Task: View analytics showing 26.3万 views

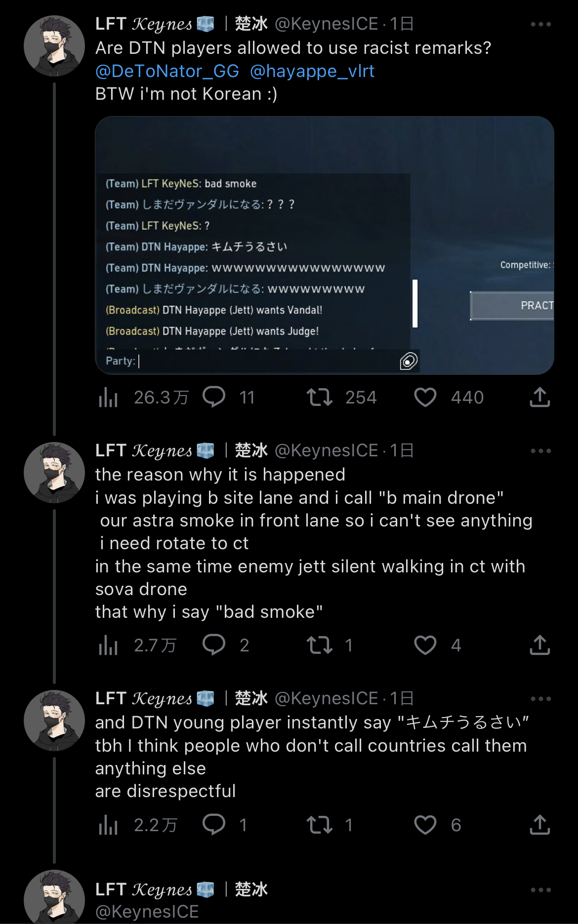Action: (x=109, y=397)
